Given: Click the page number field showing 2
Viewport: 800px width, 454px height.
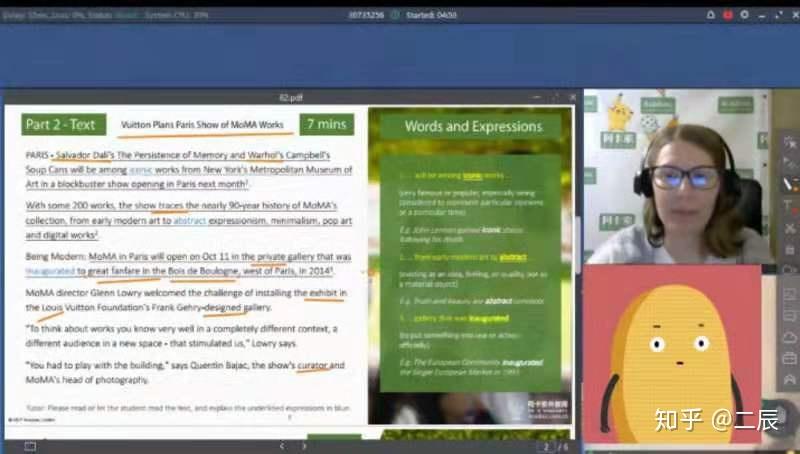Looking at the screenshot, I should (x=545, y=447).
